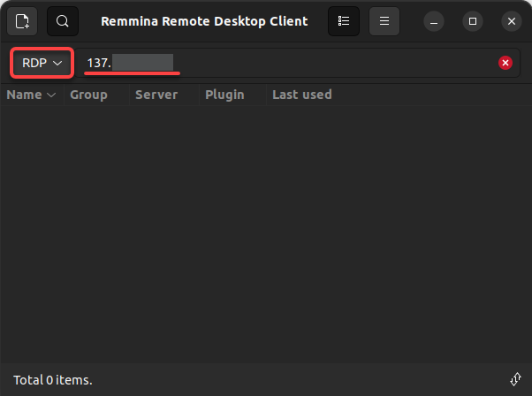Toggle the search bar

click(63, 21)
